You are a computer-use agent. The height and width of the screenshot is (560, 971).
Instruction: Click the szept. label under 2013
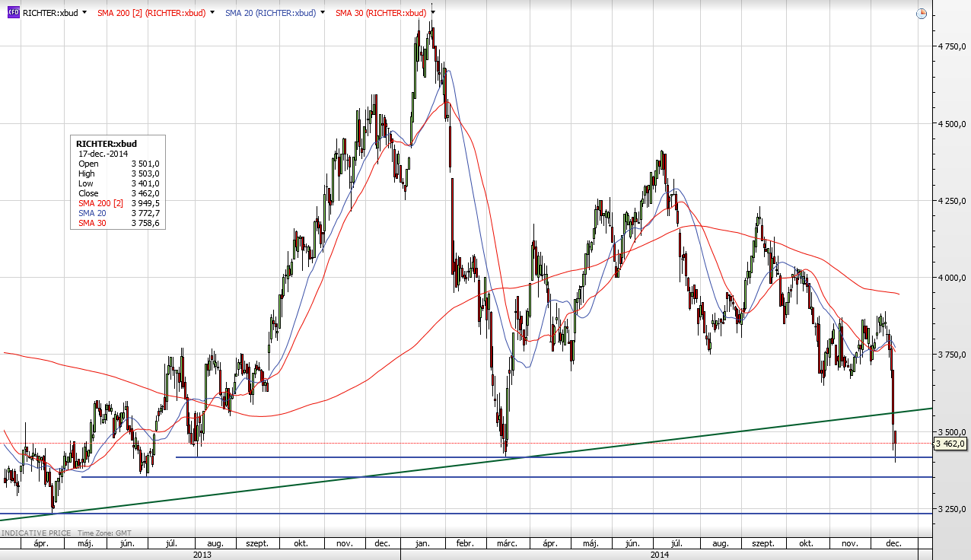click(x=256, y=543)
